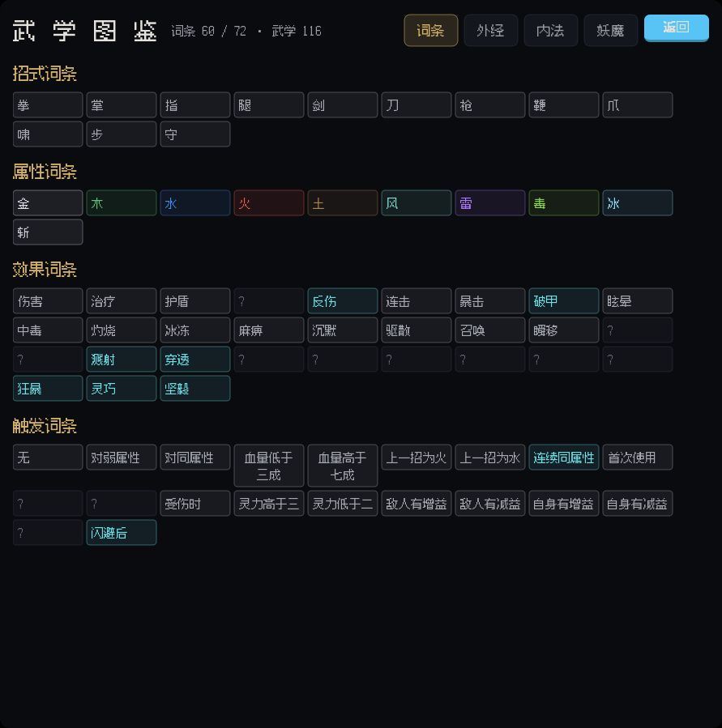Image resolution: width=722 pixels, height=728 pixels.
Task: Click the 爪 move tag
Action: click(x=638, y=105)
